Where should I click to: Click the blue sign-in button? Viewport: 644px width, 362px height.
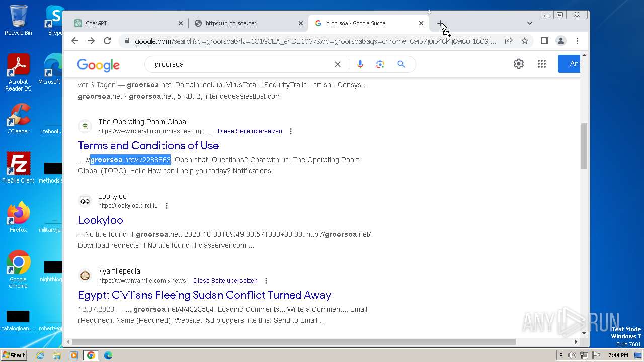pos(569,64)
